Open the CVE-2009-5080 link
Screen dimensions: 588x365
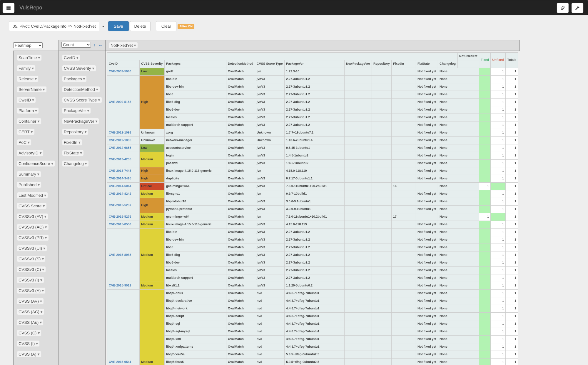[x=120, y=71]
